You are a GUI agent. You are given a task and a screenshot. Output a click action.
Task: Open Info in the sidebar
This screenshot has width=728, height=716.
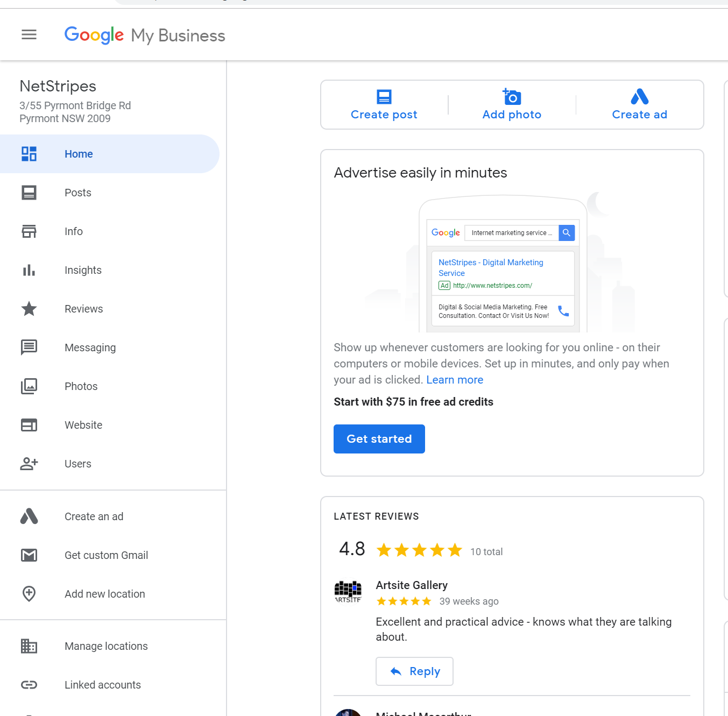point(110,231)
